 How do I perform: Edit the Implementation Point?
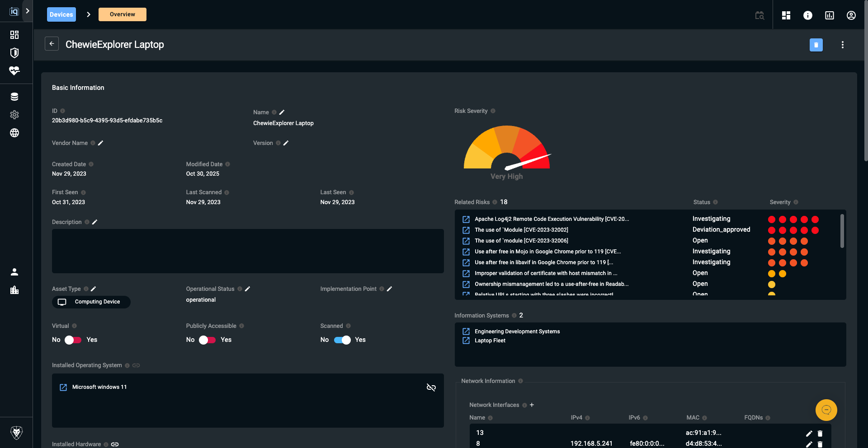[389, 289]
